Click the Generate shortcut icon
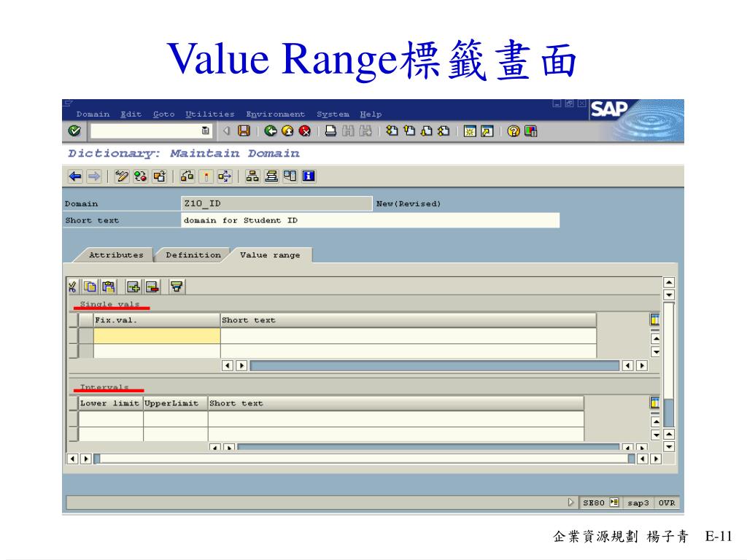 pyautogui.click(x=487, y=131)
